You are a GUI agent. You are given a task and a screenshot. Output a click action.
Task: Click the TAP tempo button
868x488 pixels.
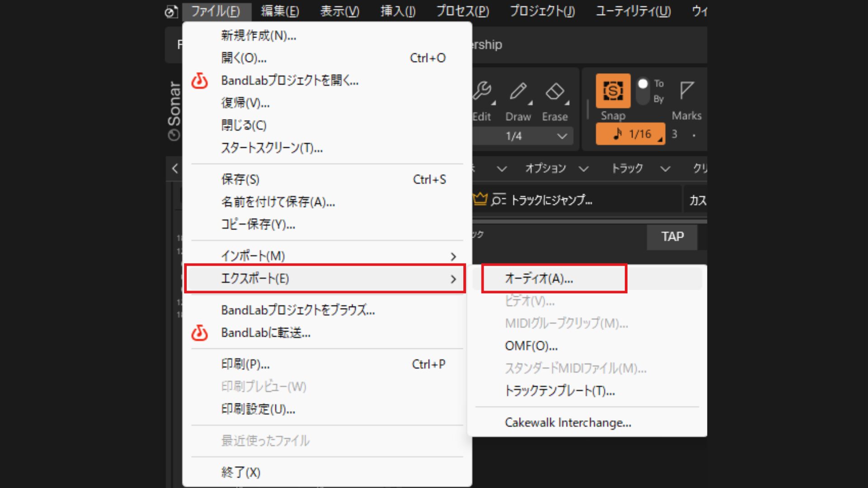(672, 237)
